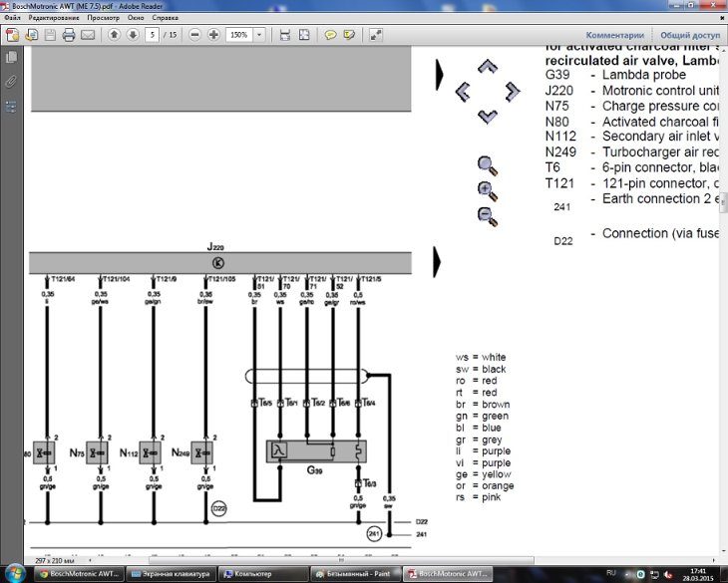Open the Редактирование menu
This screenshot has height=583, width=728.
click(x=54, y=18)
